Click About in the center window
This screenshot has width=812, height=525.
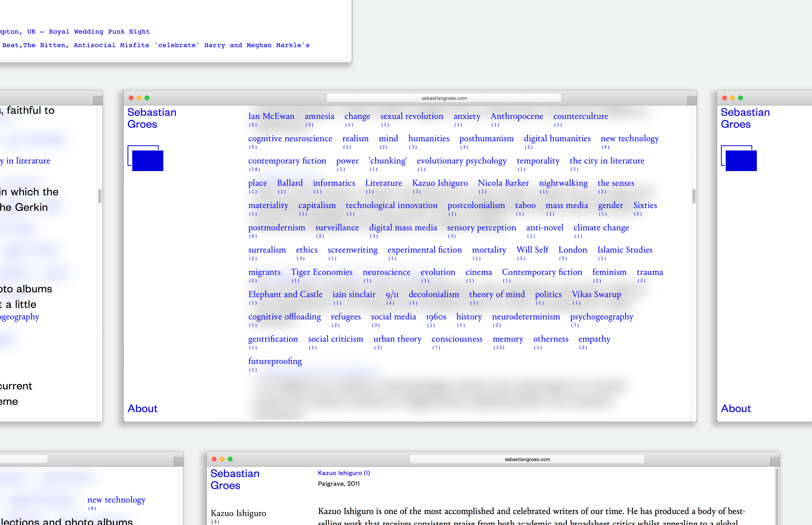point(142,408)
